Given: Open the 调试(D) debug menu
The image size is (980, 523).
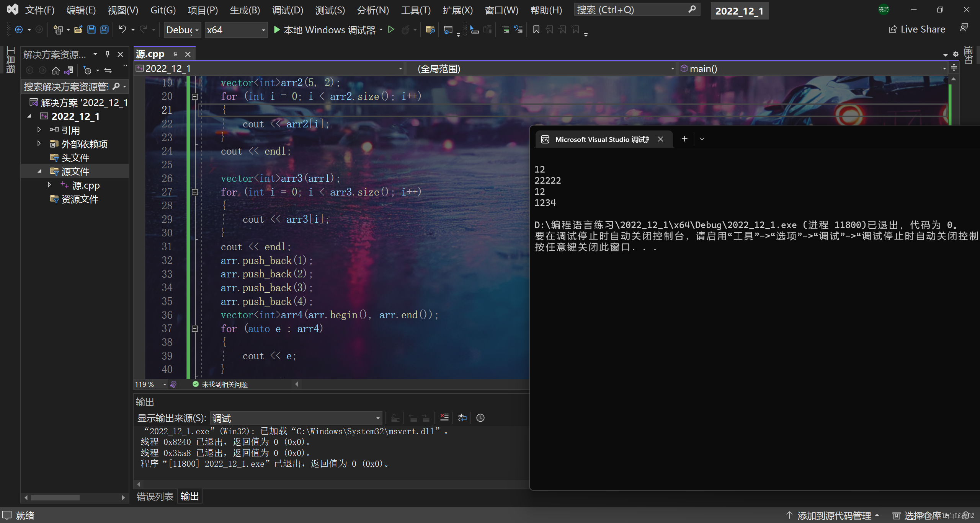Looking at the screenshot, I should [x=287, y=10].
